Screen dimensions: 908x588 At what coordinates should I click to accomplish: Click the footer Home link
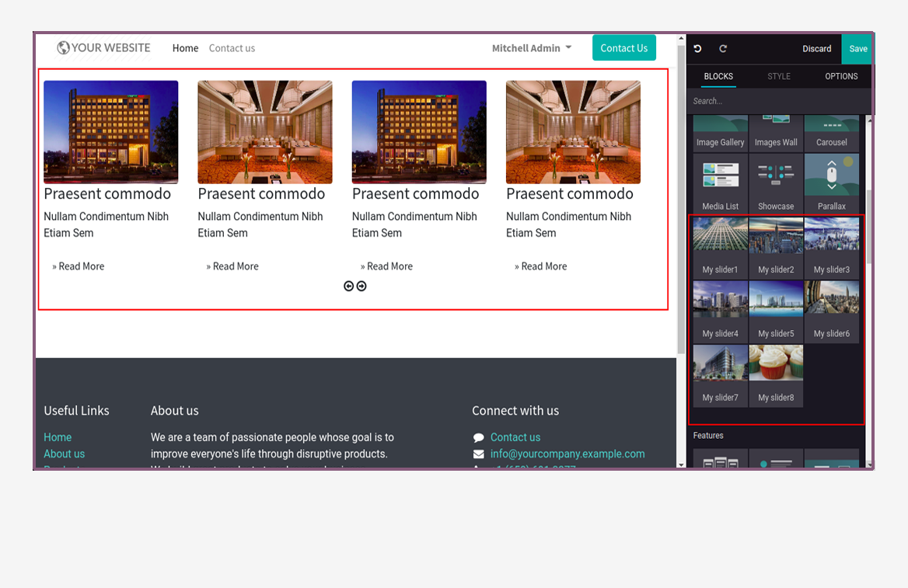tap(58, 437)
